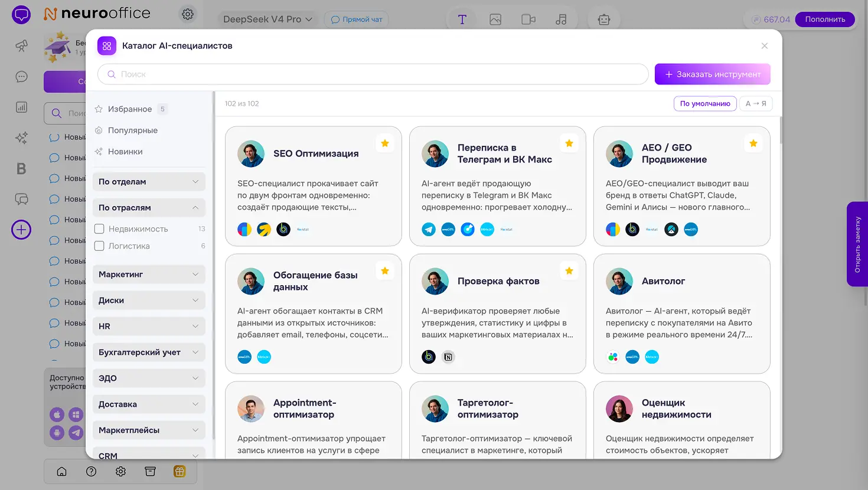
Task: Open the gear icon next to the neurooffice logo
Action: tap(188, 14)
